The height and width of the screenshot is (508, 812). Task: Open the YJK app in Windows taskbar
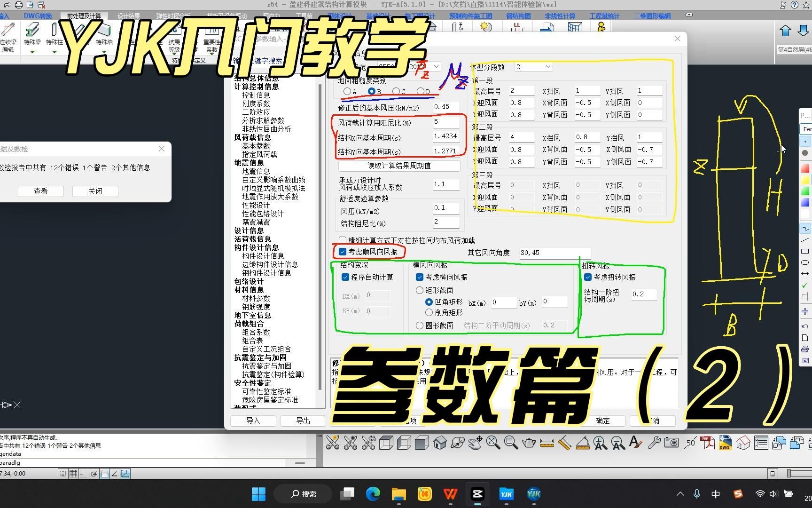click(506, 494)
